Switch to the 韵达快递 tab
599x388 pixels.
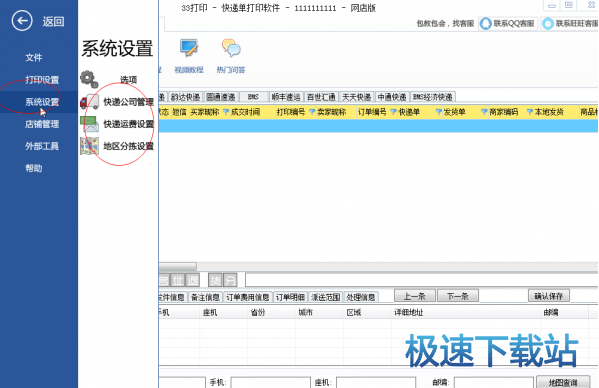185,97
